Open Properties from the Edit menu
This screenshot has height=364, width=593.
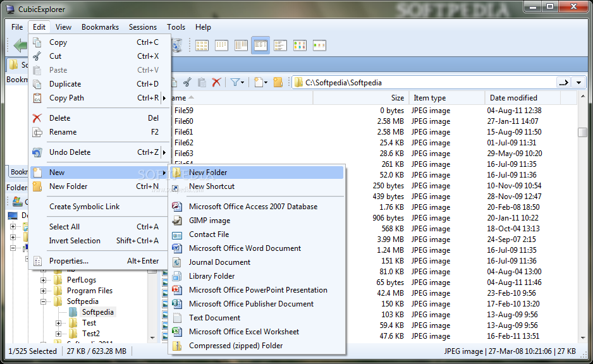99,261
